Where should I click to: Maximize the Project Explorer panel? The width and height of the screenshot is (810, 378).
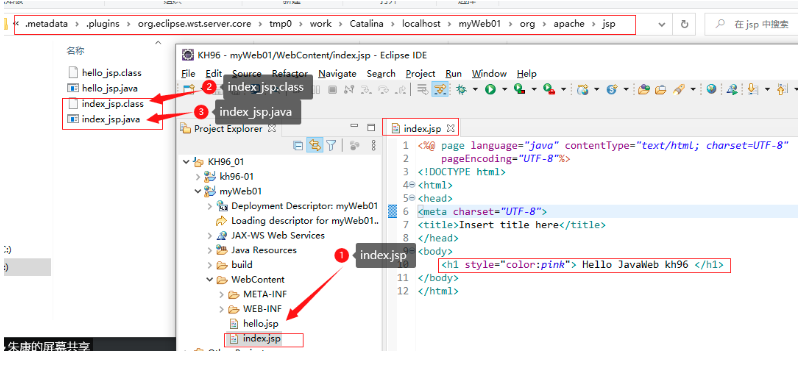click(370, 127)
